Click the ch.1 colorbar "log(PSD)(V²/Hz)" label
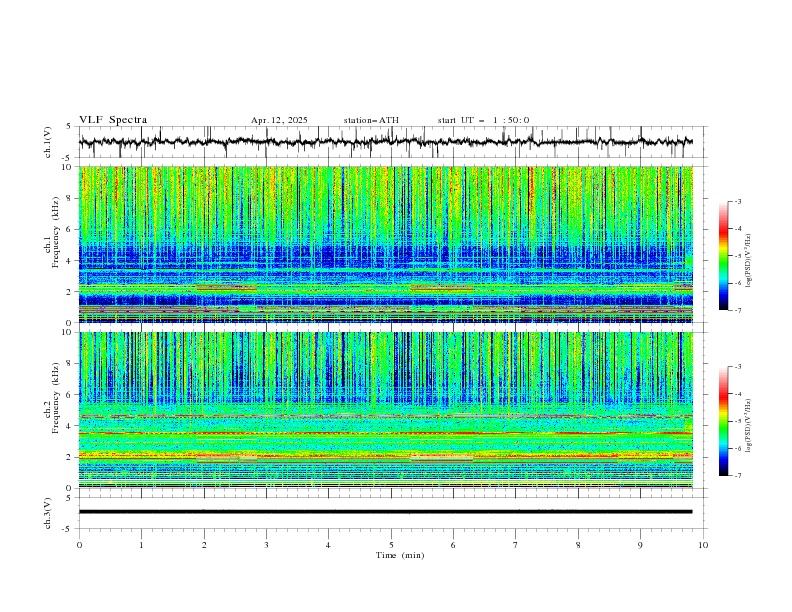Image resolution: width=792 pixels, height=612 pixels. click(x=748, y=261)
